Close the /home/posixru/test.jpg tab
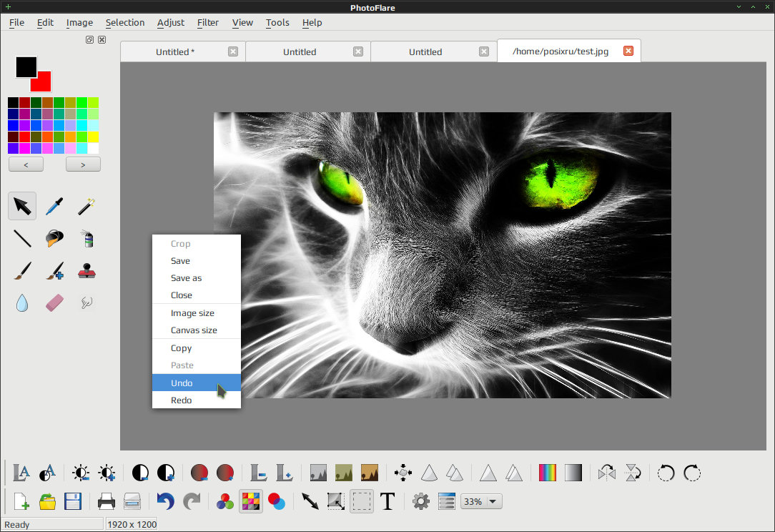Viewport: 775px width, 532px height. pos(628,51)
